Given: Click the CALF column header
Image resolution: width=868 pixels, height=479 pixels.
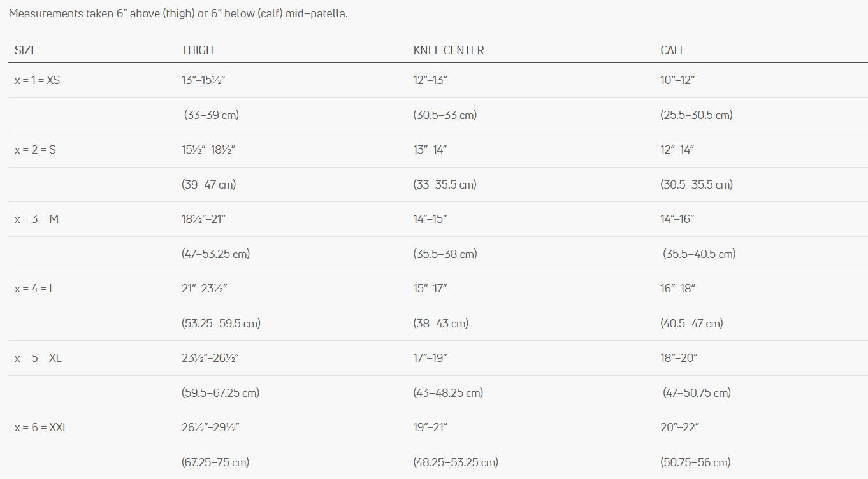Looking at the screenshot, I should coord(673,50).
